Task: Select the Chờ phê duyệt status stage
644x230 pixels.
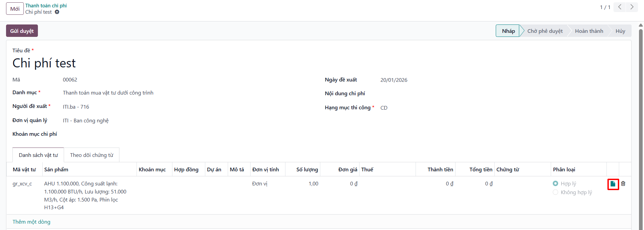Action: point(545,31)
